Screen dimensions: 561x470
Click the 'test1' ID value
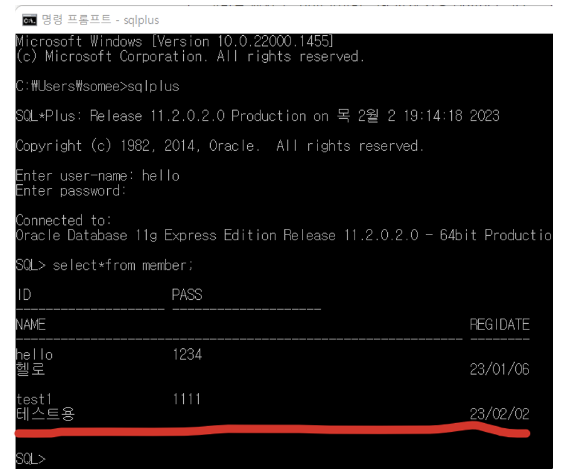(34, 399)
